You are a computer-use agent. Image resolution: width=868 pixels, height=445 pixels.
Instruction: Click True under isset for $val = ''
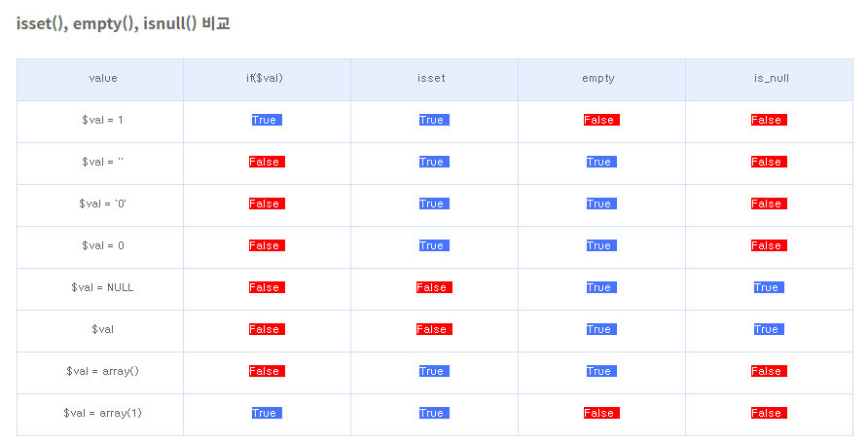pos(434,162)
